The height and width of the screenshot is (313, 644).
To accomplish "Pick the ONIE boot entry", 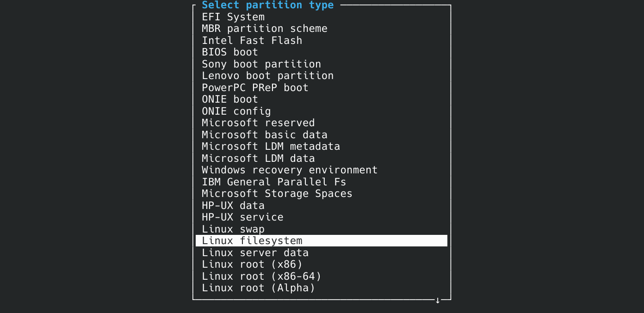I will (229, 99).
